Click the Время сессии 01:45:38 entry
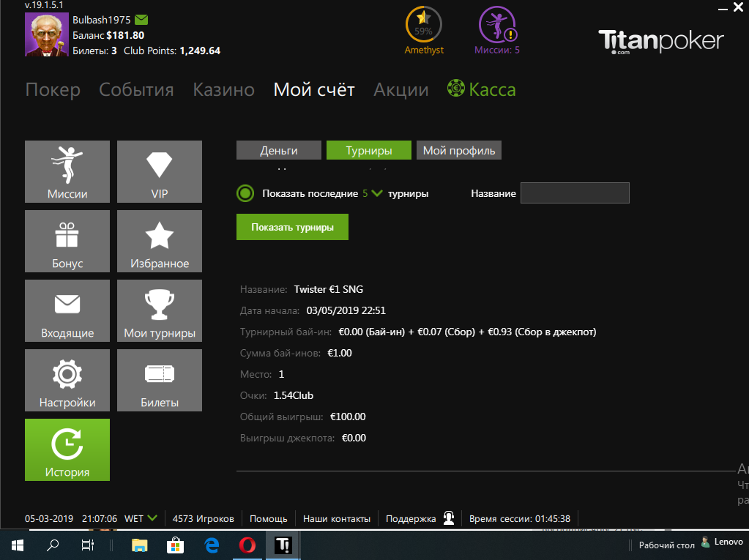Viewport: 749px width, 560px height. click(520, 518)
